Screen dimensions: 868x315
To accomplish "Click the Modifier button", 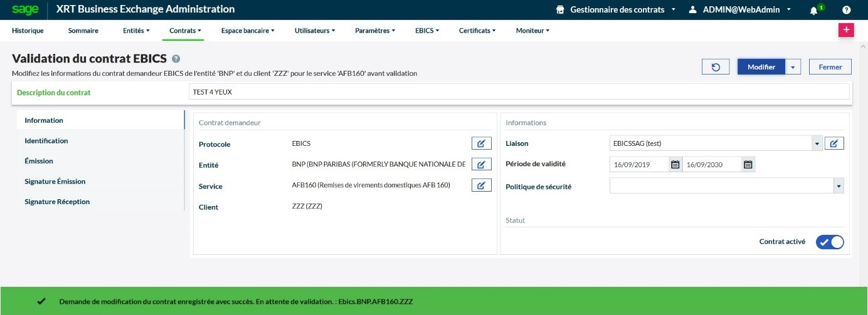I will pos(761,67).
